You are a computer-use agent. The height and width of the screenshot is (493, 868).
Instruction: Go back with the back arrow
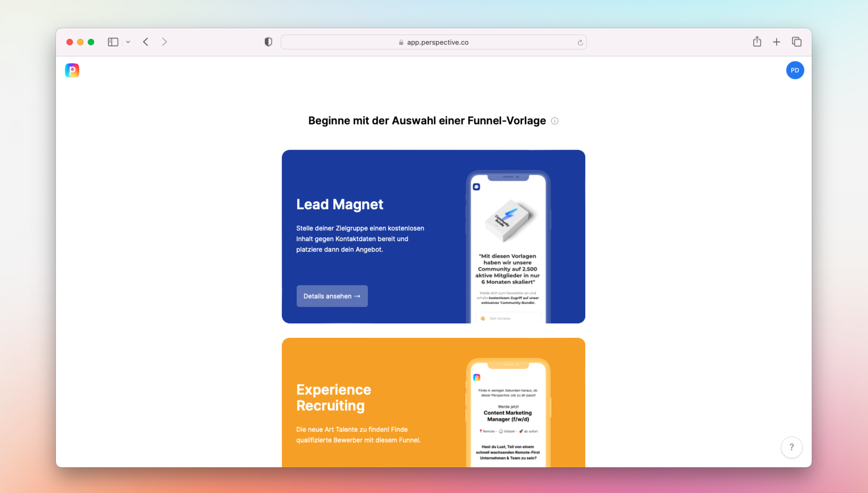coord(146,42)
